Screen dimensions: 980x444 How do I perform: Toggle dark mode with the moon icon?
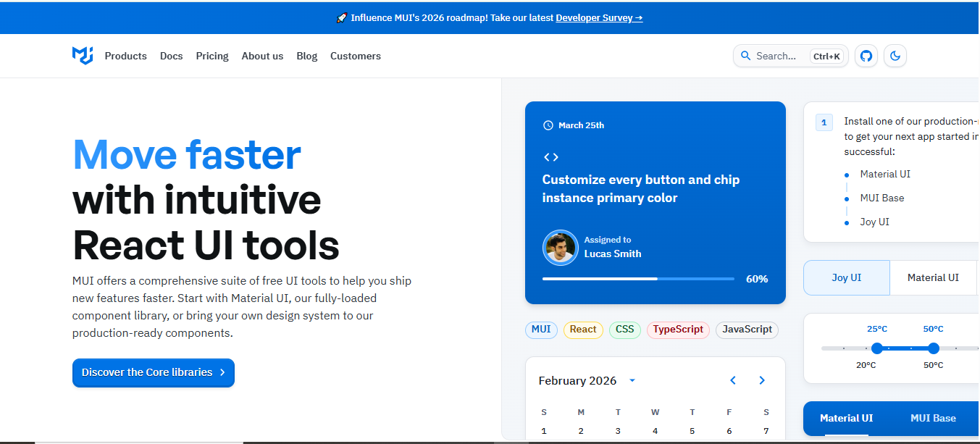pos(895,56)
